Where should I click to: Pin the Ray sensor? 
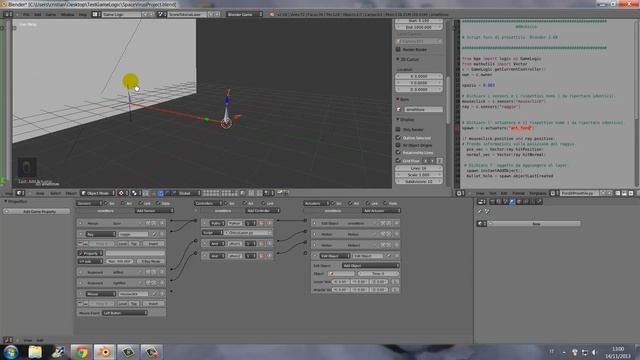click(154, 234)
